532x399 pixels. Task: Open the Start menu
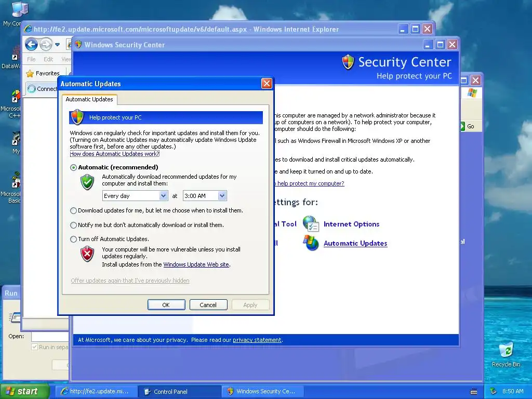tap(24, 391)
